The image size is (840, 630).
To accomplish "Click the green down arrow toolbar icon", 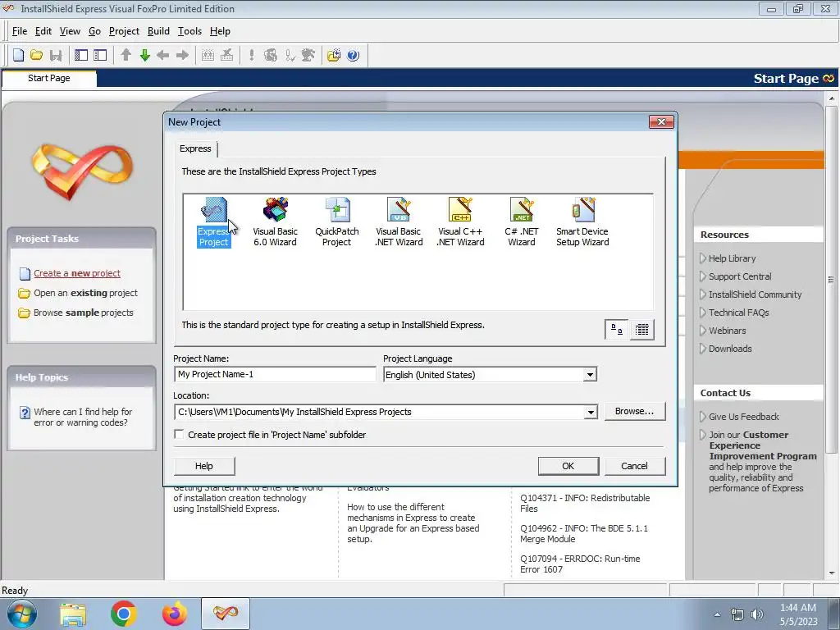I will pyautogui.click(x=144, y=55).
